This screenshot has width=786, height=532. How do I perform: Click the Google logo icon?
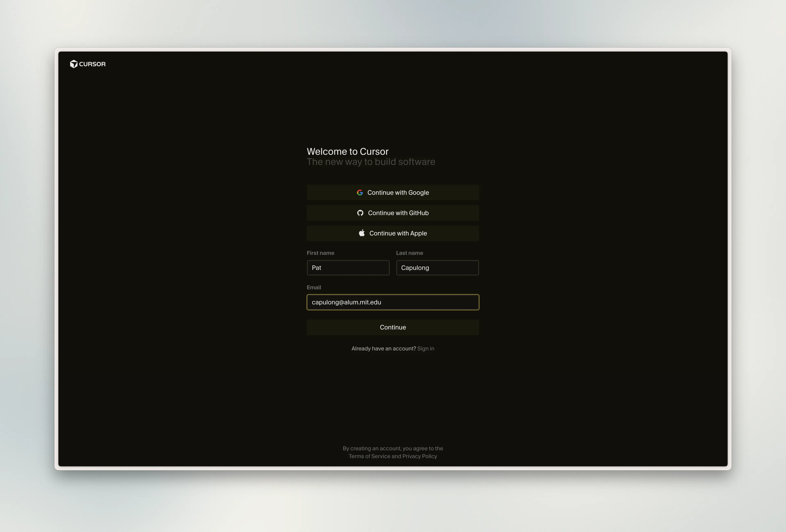coord(360,192)
